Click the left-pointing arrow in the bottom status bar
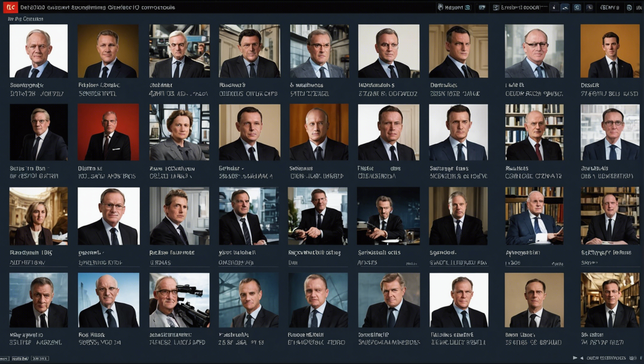The image size is (644, 364). [x=581, y=358]
